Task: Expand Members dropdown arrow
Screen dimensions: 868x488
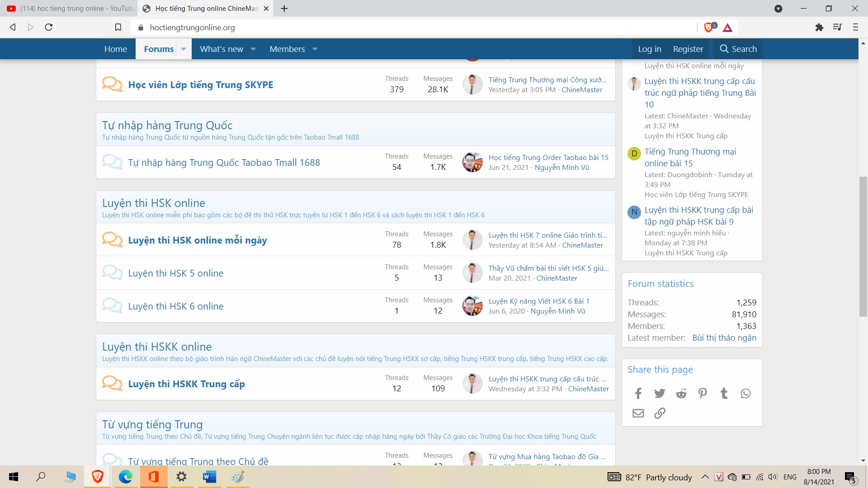Action: [315, 49]
